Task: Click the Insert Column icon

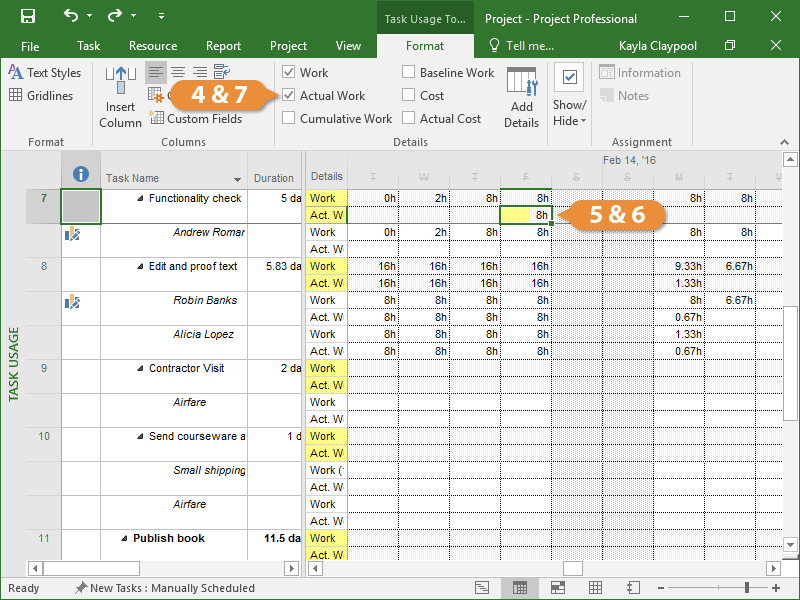Action: click(120, 82)
